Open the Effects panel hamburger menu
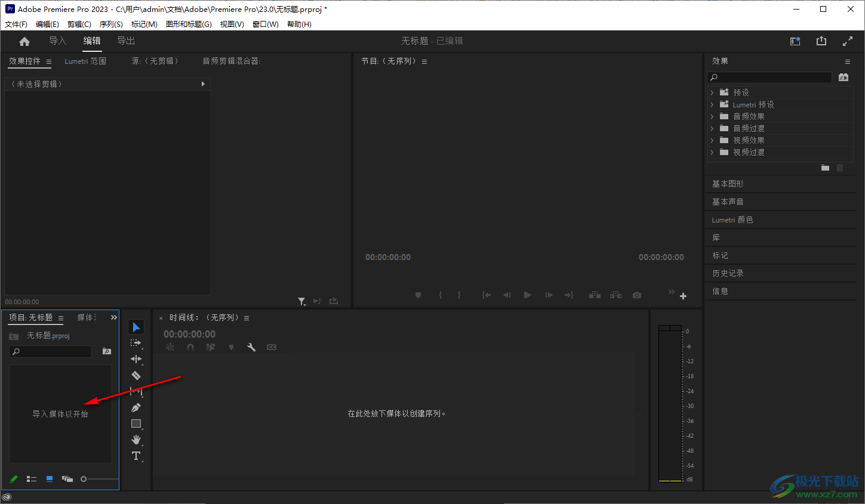865x504 pixels. click(x=847, y=61)
